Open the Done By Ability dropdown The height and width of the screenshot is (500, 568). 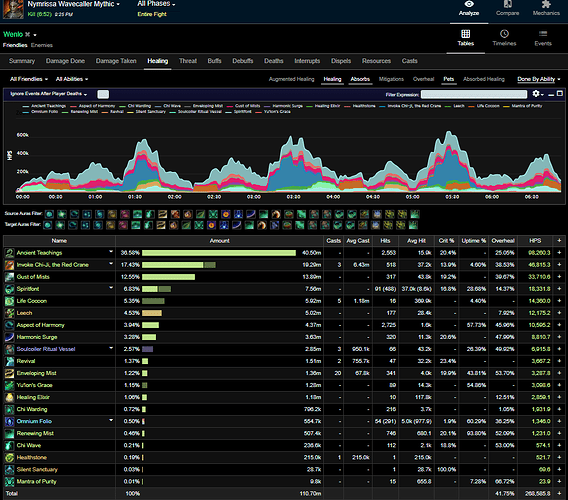click(539, 79)
